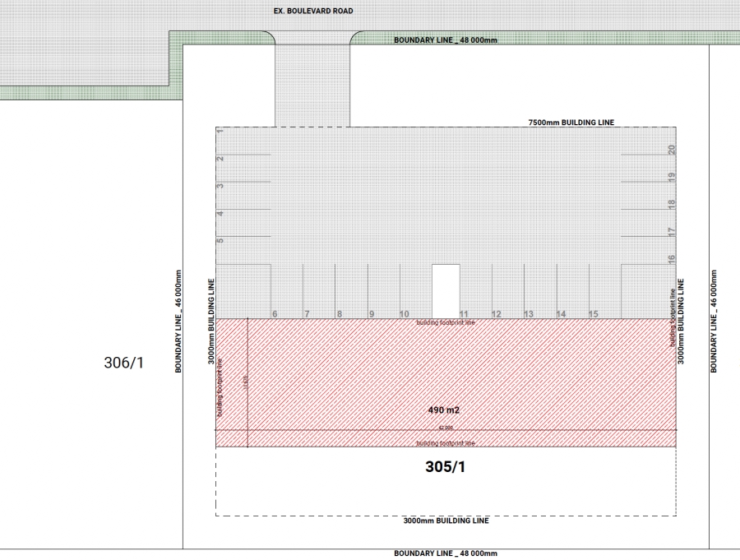
Task: Click the 490 m2 area label
Action: point(444,410)
